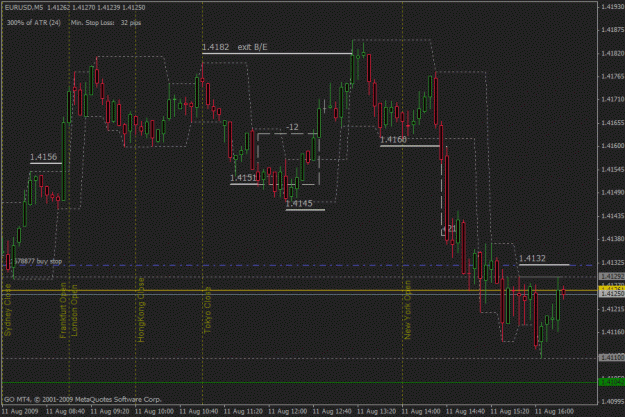This screenshot has height=417, width=625.
Task: Select the '11 Aug 16:00' time label
Action: click(554, 411)
